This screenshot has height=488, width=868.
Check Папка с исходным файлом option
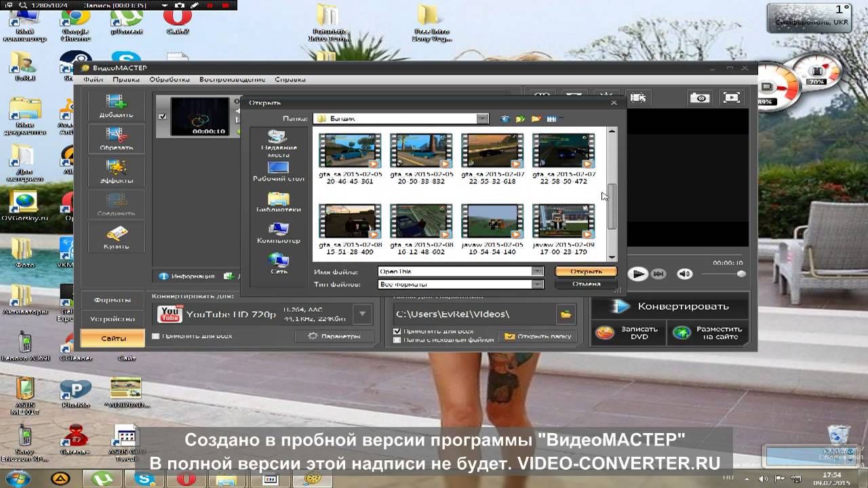click(x=397, y=340)
